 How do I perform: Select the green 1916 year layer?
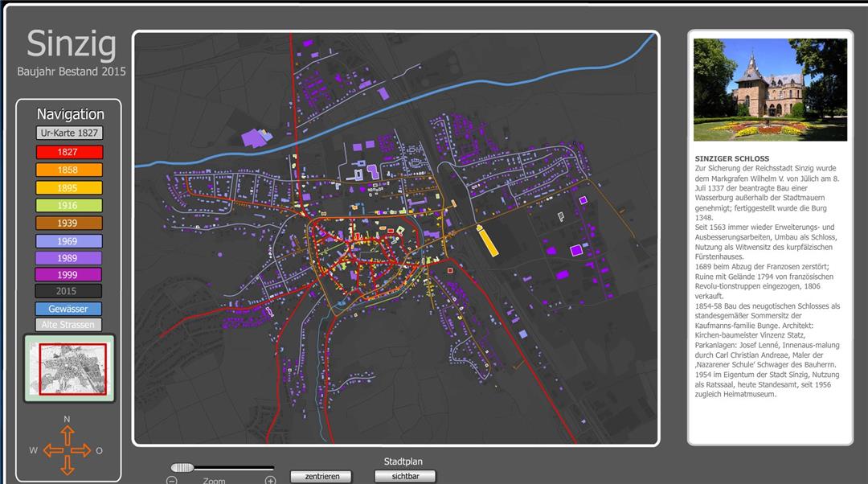(x=68, y=205)
